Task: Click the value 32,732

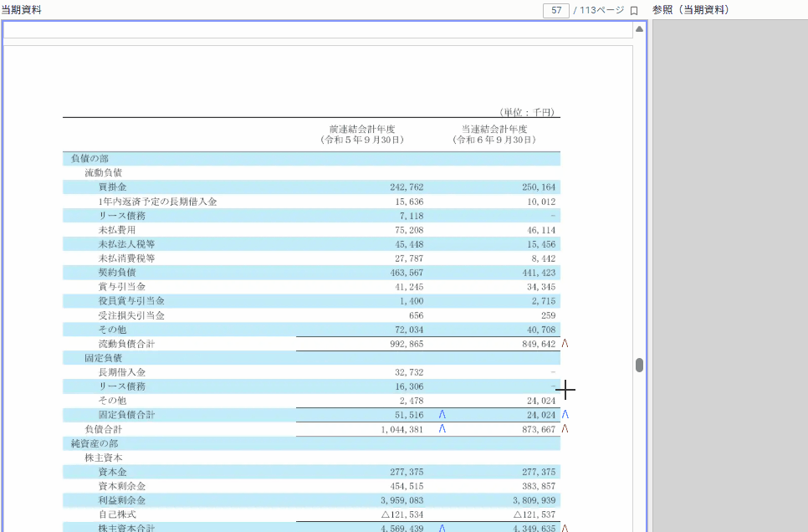Action: pos(409,372)
